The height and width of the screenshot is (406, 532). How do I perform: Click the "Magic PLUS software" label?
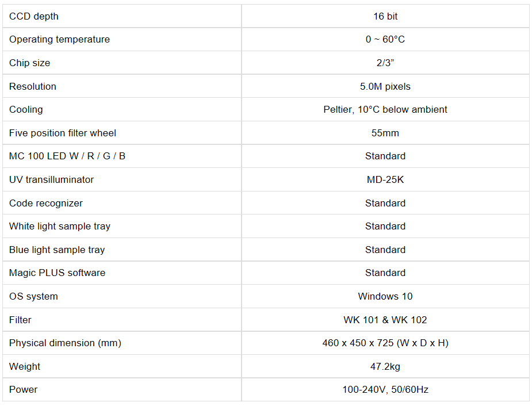click(x=57, y=273)
